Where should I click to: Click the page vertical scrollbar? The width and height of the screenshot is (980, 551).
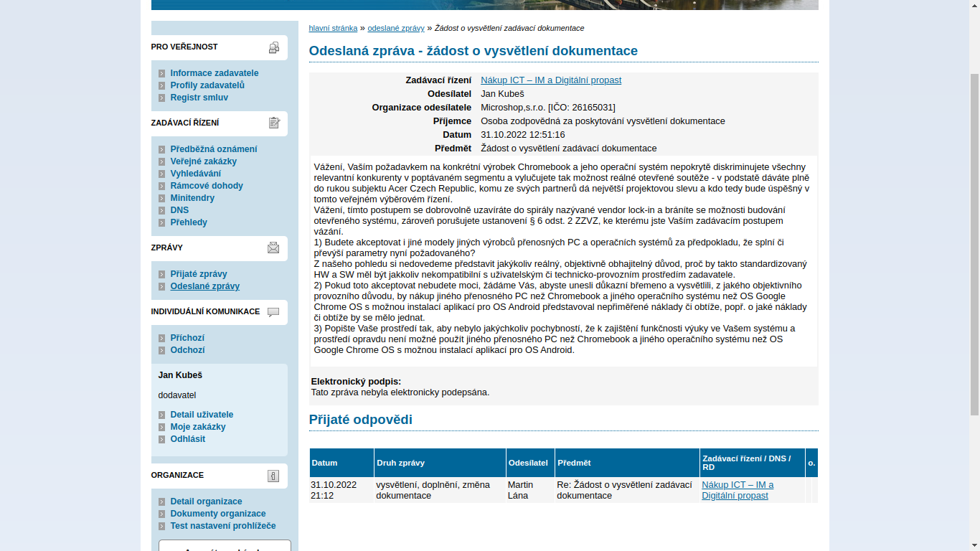point(974,244)
